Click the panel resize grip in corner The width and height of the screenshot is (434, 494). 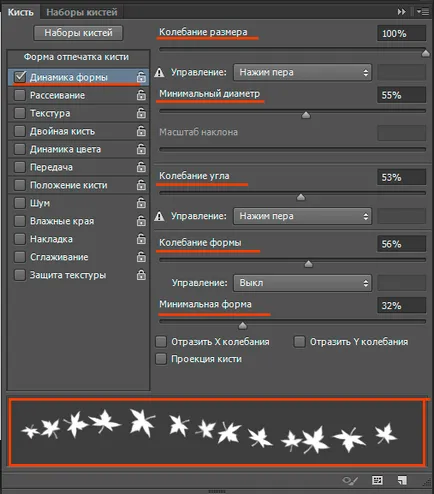[x=426, y=482]
